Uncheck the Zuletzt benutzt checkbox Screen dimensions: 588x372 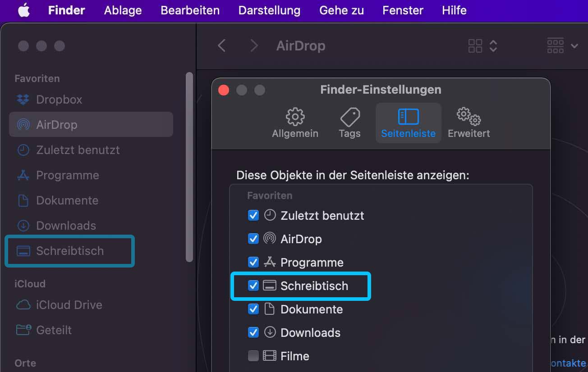[x=253, y=215]
